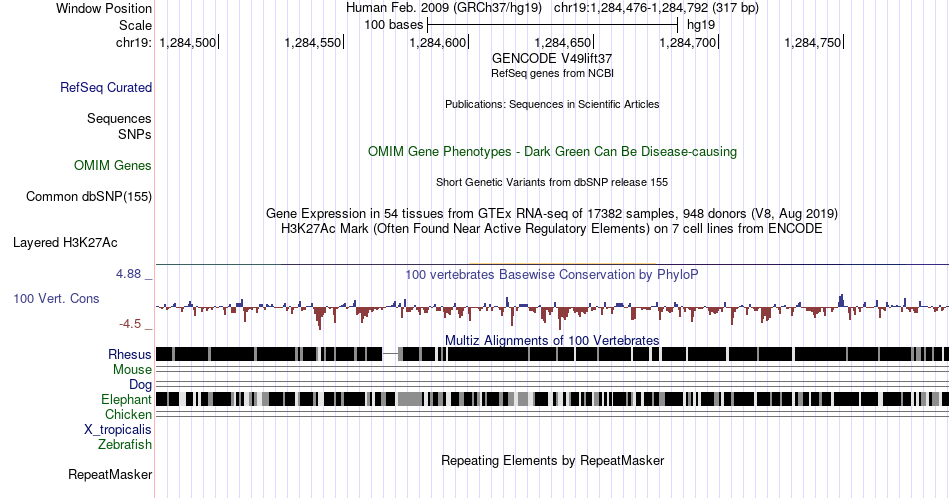
Task: Select the Chicken alignment label
Action: [128, 414]
